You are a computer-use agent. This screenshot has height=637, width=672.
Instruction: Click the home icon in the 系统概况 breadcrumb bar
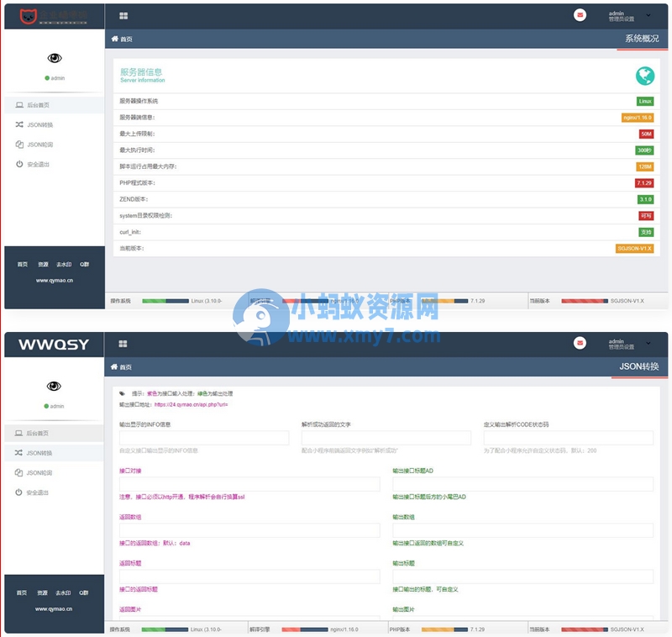click(x=115, y=39)
